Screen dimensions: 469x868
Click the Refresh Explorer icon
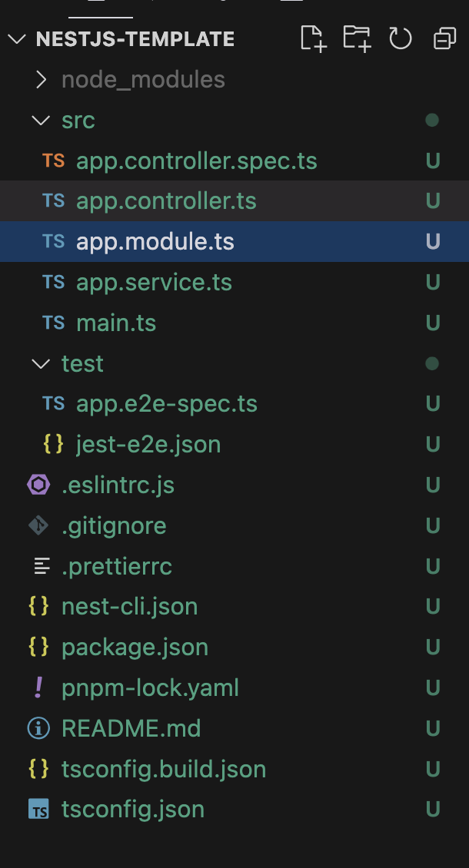(x=401, y=38)
